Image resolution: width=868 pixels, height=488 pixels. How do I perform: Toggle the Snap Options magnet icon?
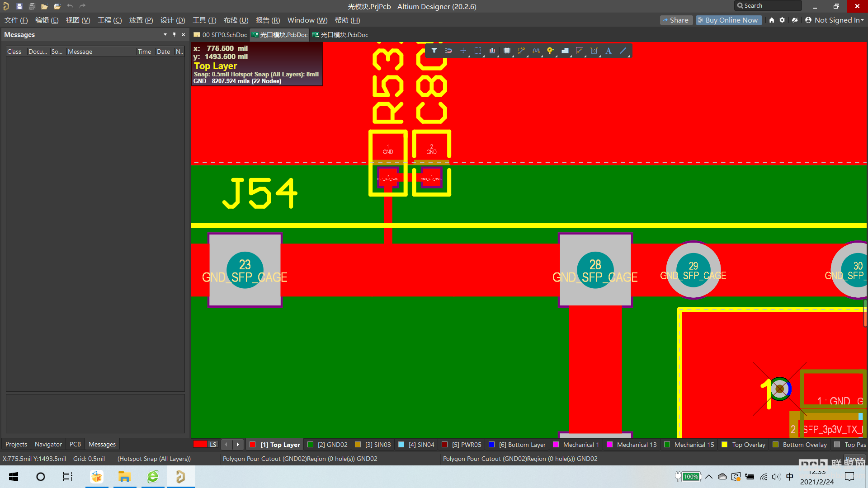[x=448, y=51]
